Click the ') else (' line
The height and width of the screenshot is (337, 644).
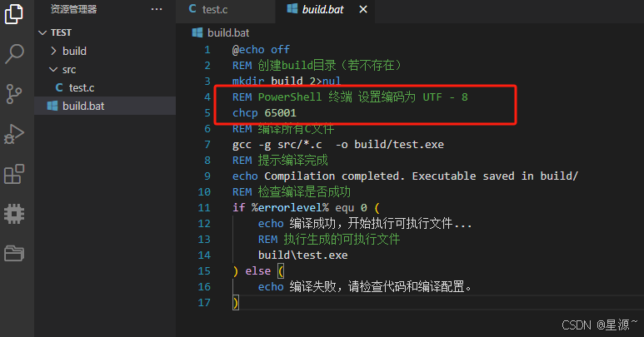point(258,271)
